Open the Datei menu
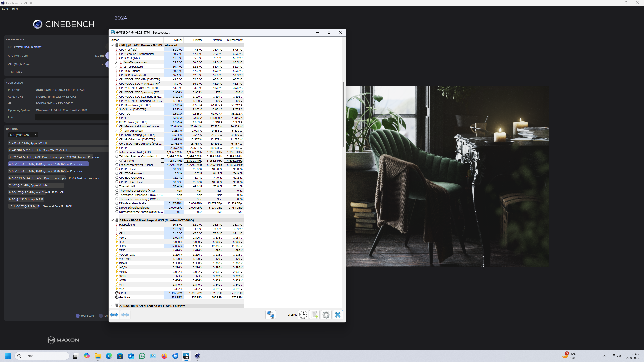644x362 pixels. point(5,9)
